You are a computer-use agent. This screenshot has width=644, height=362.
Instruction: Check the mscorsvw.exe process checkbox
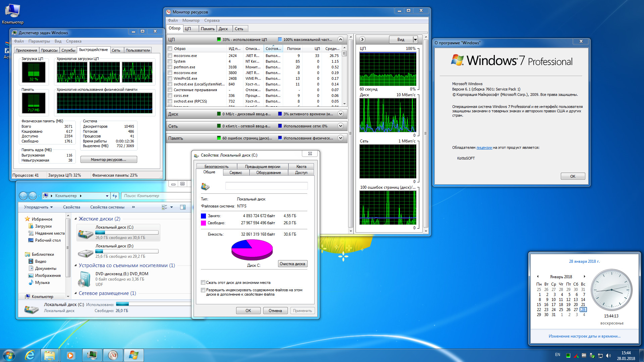(x=170, y=56)
